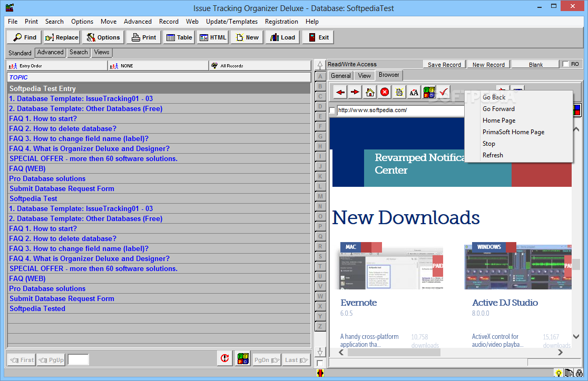Screen dimensions: 588x381
Task: Switch to Table view
Action: pyautogui.click(x=179, y=37)
